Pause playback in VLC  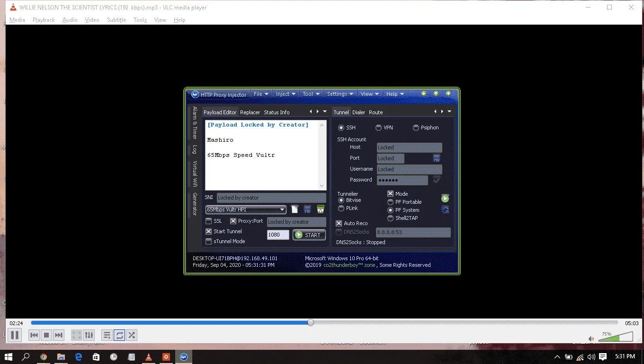tap(15, 335)
